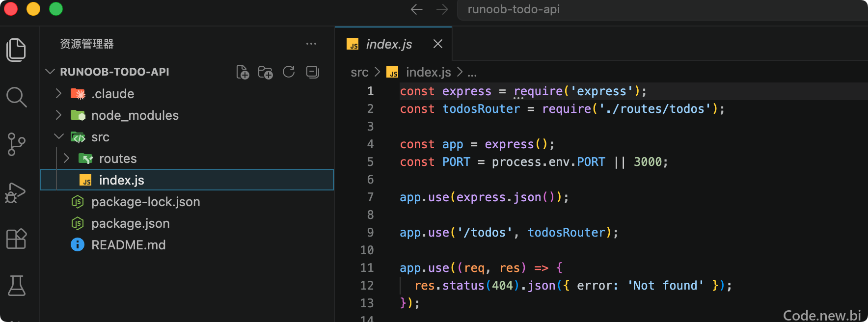The height and width of the screenshot is (322, 868).
Task: Click the runoob-todo-api command center search
Action: (x=662, y=10)
